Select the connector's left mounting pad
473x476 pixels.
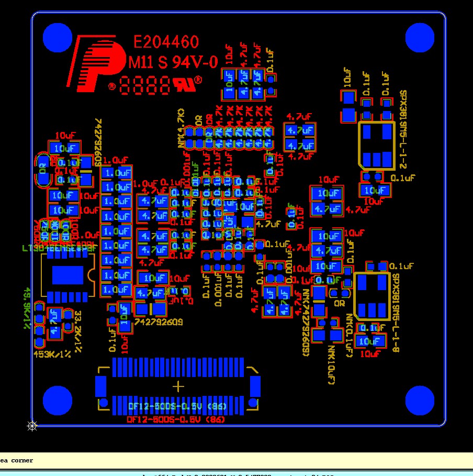[101, 386]
